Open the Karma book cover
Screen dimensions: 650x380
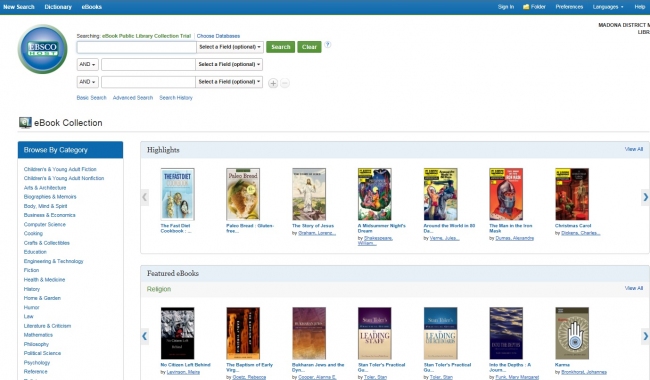(x=572, y=333)
